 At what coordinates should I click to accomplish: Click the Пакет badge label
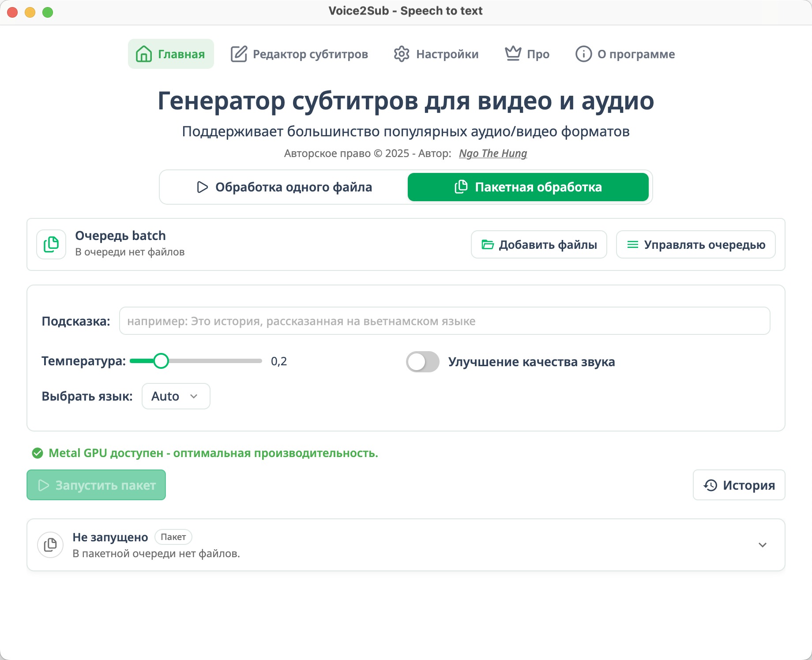click(x=173, y=537)
